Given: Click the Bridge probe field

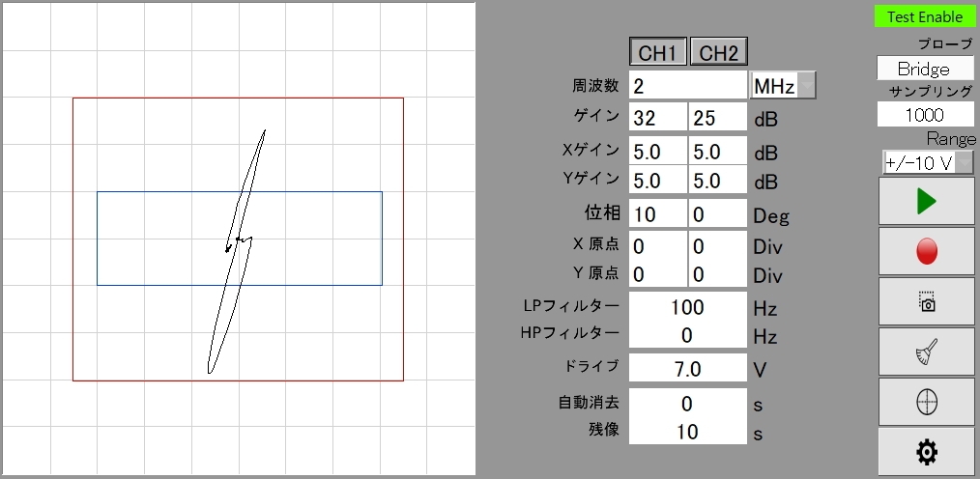Looking at the screenshot, I should [923, 69].
